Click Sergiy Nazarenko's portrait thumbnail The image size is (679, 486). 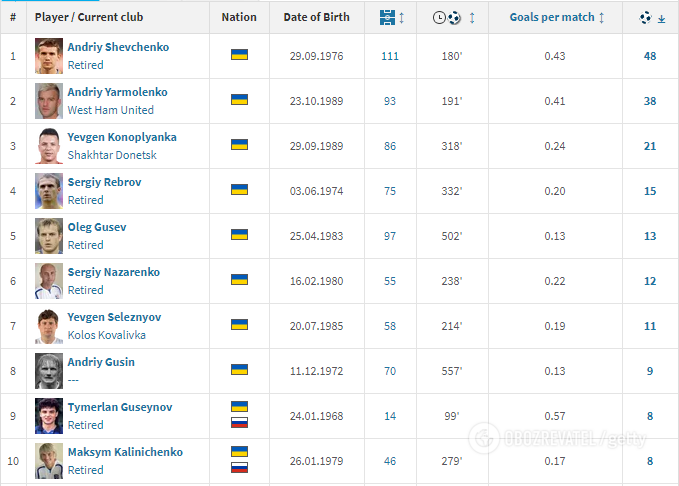[49, 281]
